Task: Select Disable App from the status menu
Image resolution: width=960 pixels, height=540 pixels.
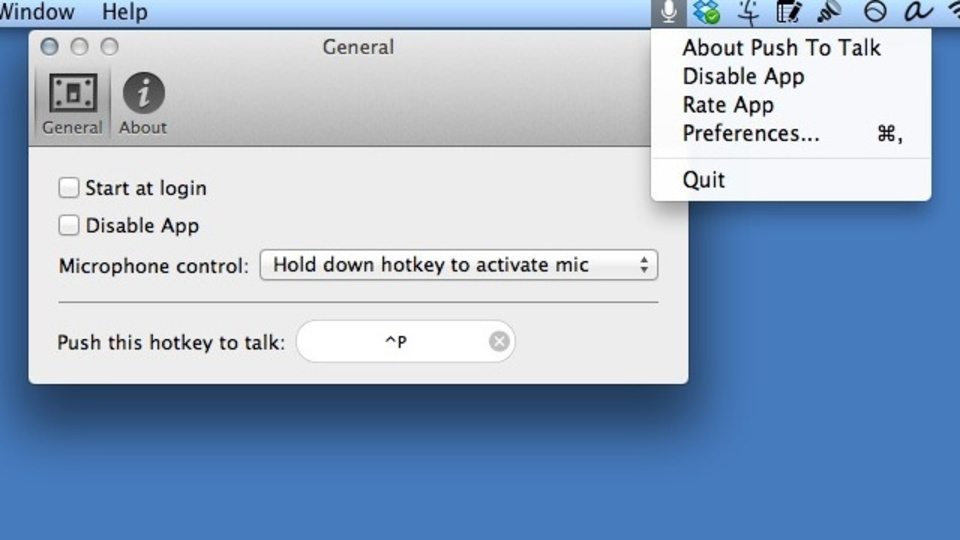Action: [x=743, y=77]
